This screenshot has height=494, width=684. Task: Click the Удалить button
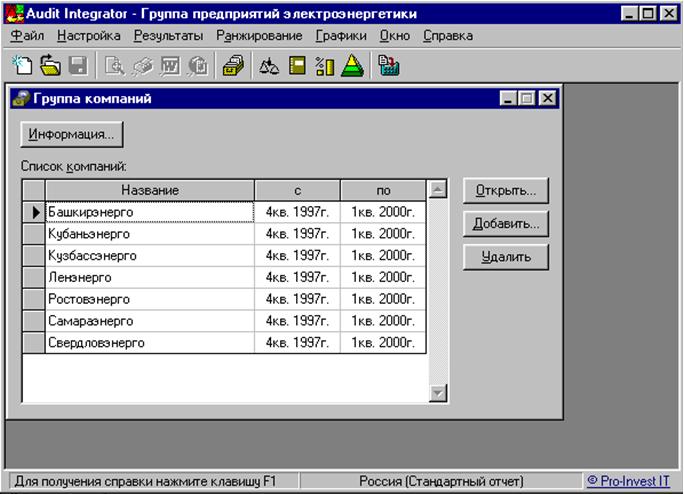(506, 257)
